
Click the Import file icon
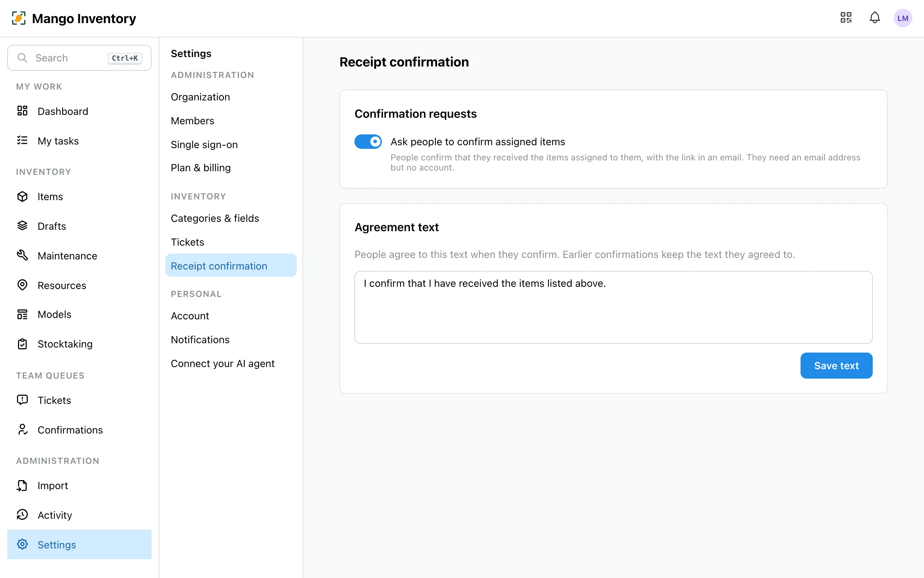coord(22,485)
